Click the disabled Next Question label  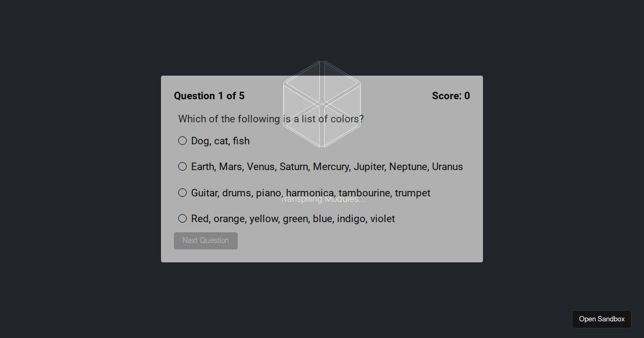click(x=206, y=240)
